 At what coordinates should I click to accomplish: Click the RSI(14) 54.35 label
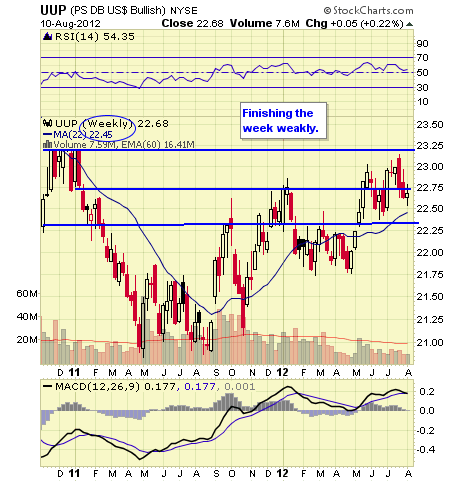coord(95,36)
